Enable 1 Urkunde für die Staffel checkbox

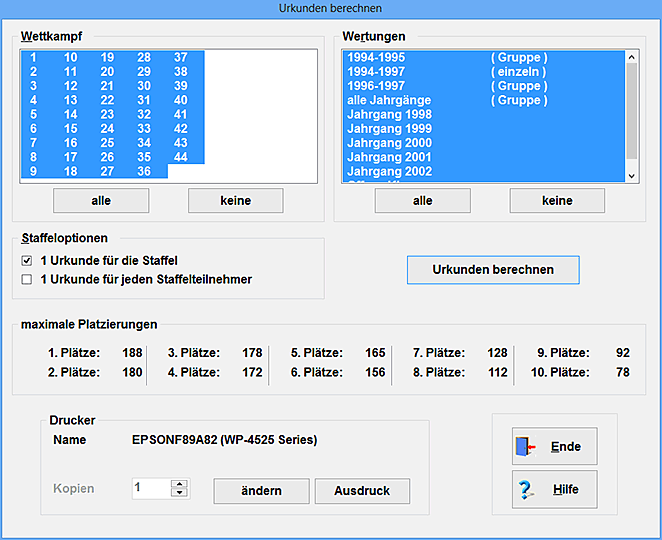pyautogui.click(x=27, y=261)
